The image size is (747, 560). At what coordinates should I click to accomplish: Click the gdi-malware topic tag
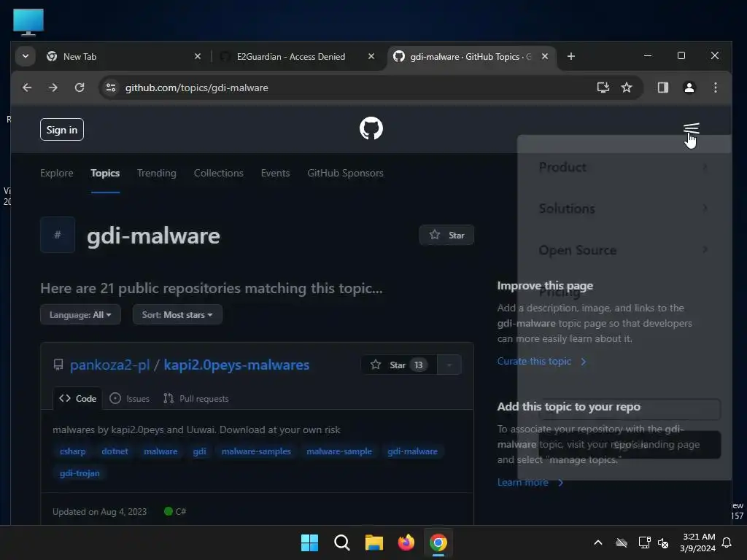pyautogui.click(x=413, y=451)
